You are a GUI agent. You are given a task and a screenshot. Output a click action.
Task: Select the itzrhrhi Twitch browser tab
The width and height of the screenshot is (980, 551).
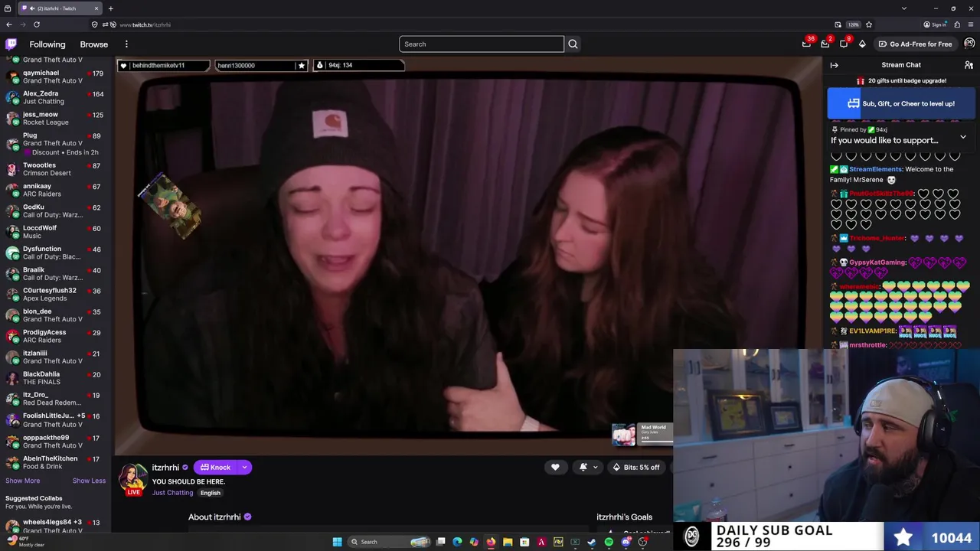coord(60,8)
